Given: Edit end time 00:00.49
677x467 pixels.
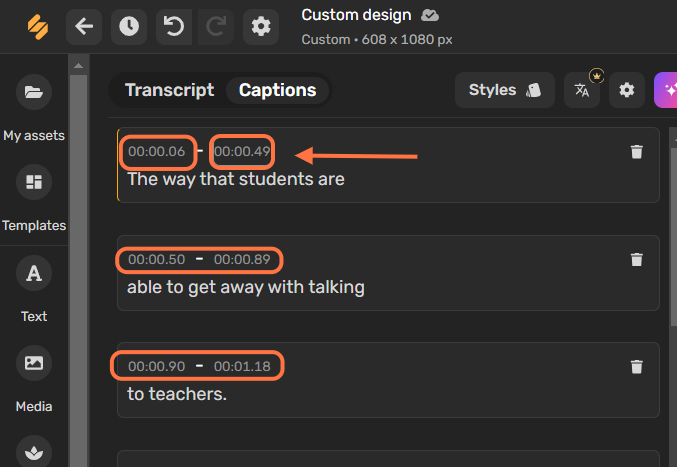Looking at the screenshot, I should 242,151.
